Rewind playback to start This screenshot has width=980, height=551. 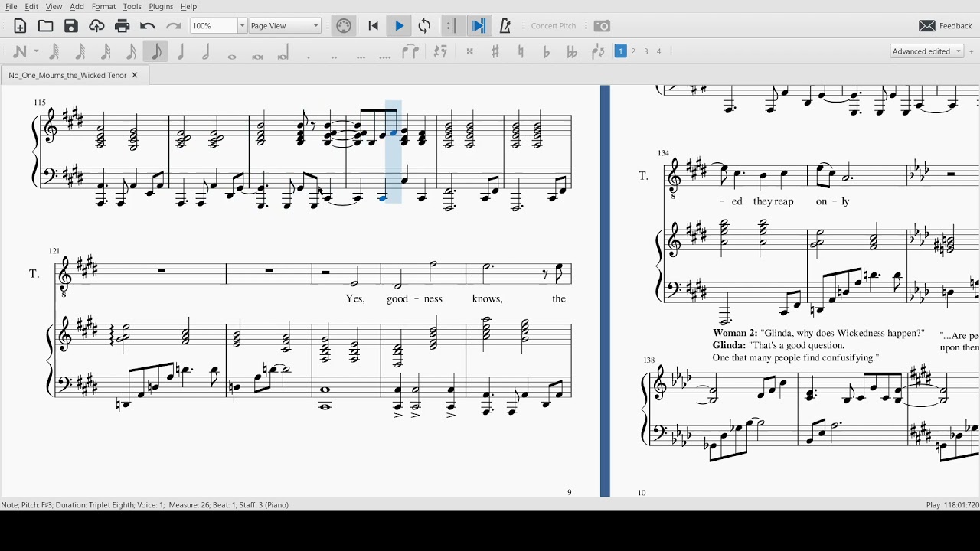coord(374,26)
